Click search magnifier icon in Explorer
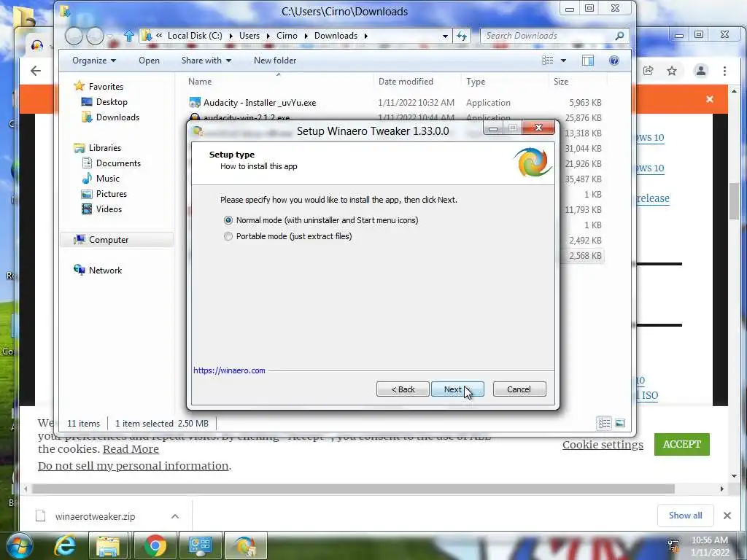Viewport: 747px width, 560px height. [x=619, y=36]
